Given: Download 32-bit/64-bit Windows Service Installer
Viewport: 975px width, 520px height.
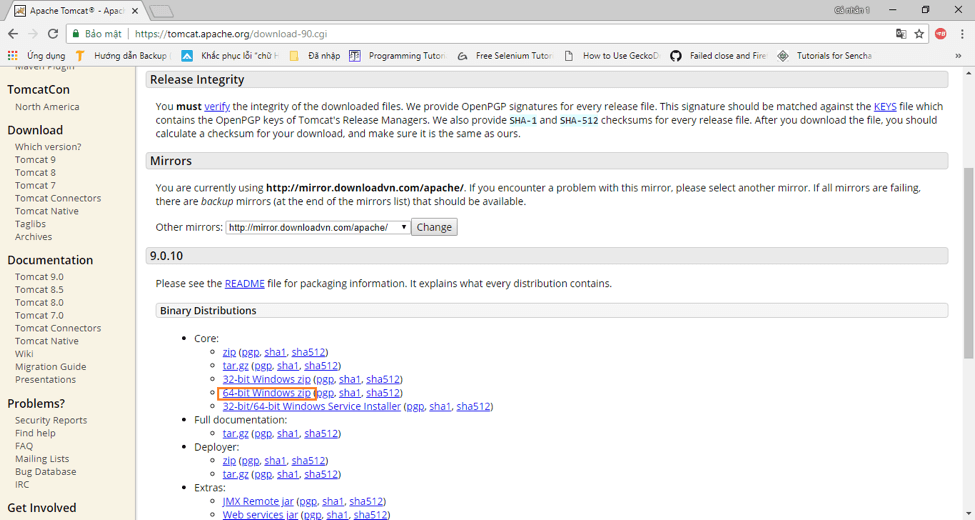Looking at the screenshot, I should 312,406.
